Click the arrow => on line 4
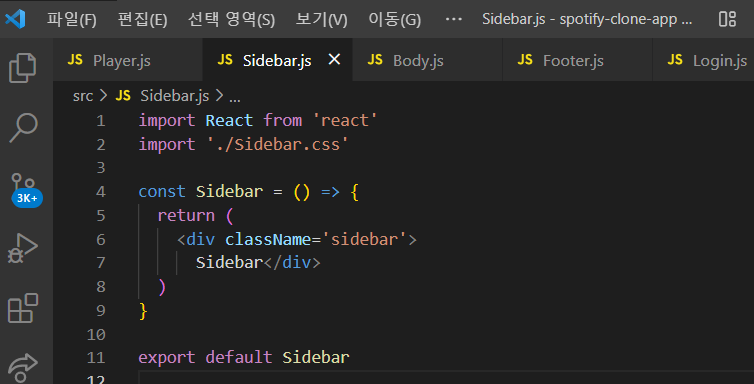 tap(330, 192)
